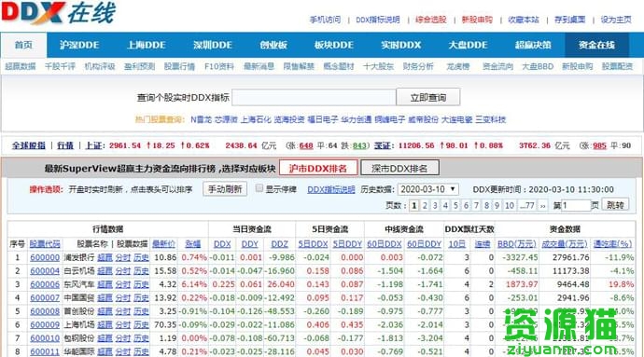Open the 沪深DDE nav tab
Image resolution: width=644 pixels, height=357 pixels.
point(79,45)
